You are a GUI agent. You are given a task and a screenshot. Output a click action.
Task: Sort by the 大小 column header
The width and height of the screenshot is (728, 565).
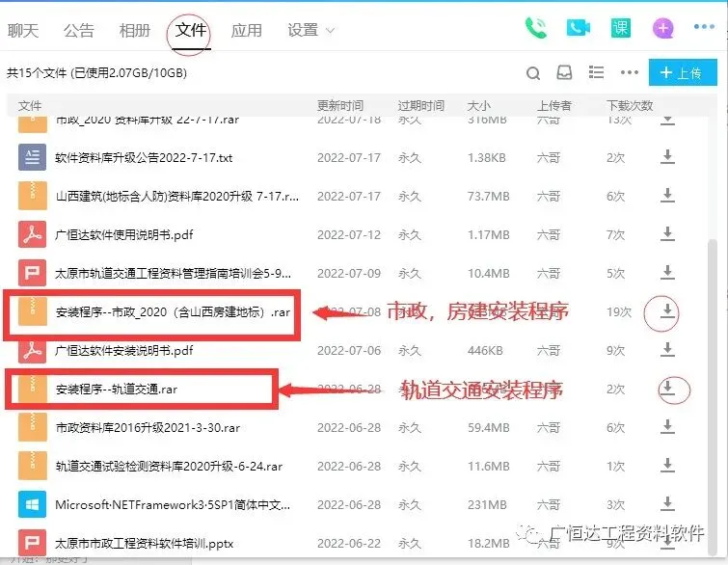(478, 105)
